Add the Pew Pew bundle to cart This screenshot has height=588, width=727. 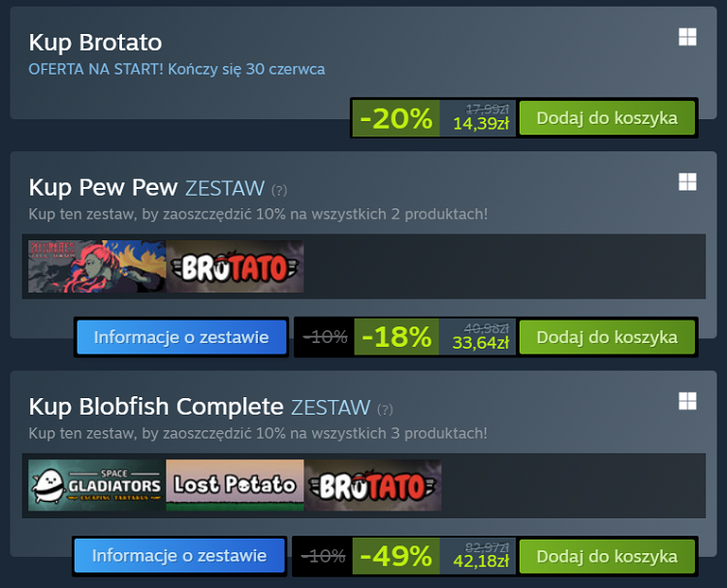607,337
